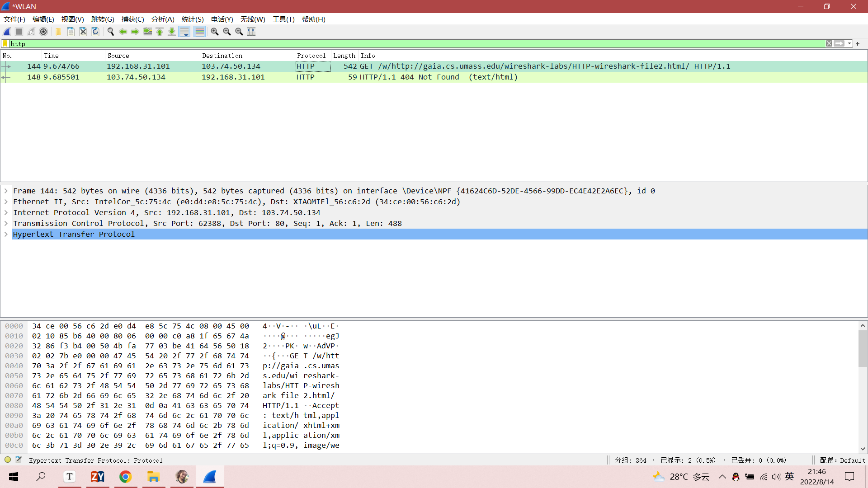Reset text to normal size
This screenshot has width=868, height=488.
[239, 32]
